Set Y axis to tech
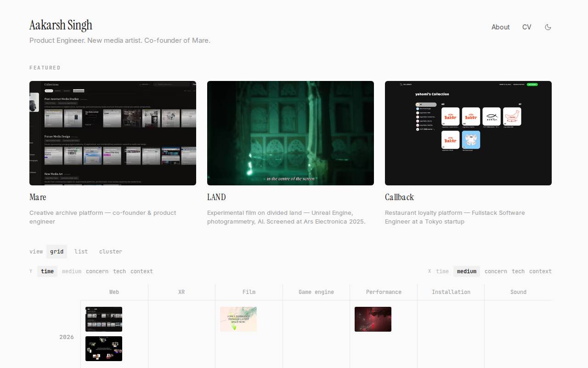Image resolution: width=588 pixels, height=368 pixels. point(119,271)
